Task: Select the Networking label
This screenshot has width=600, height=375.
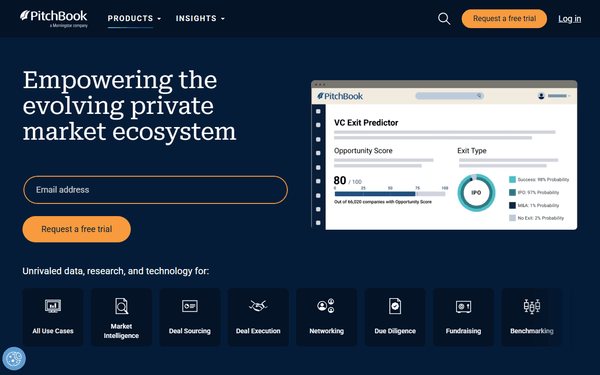Action: [326, 331]
